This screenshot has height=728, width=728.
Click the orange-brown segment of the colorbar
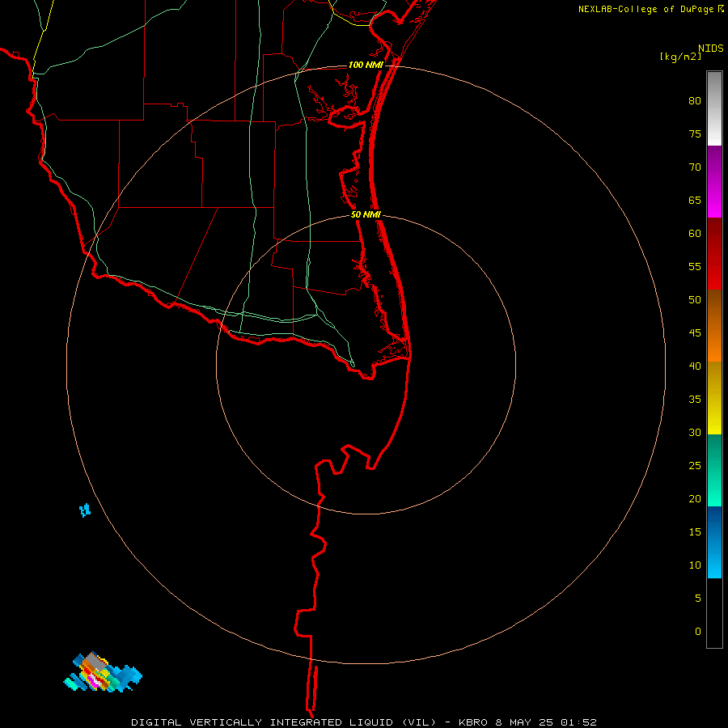tap(714, 325)
